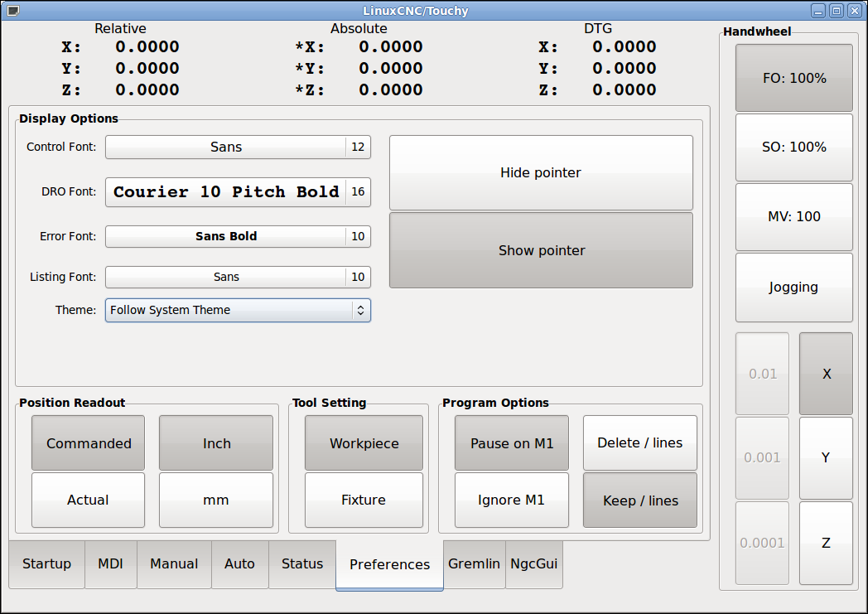The width and height of the screenshot is (868, 614).
Task: Open the Manual tab
Action: 174,563
